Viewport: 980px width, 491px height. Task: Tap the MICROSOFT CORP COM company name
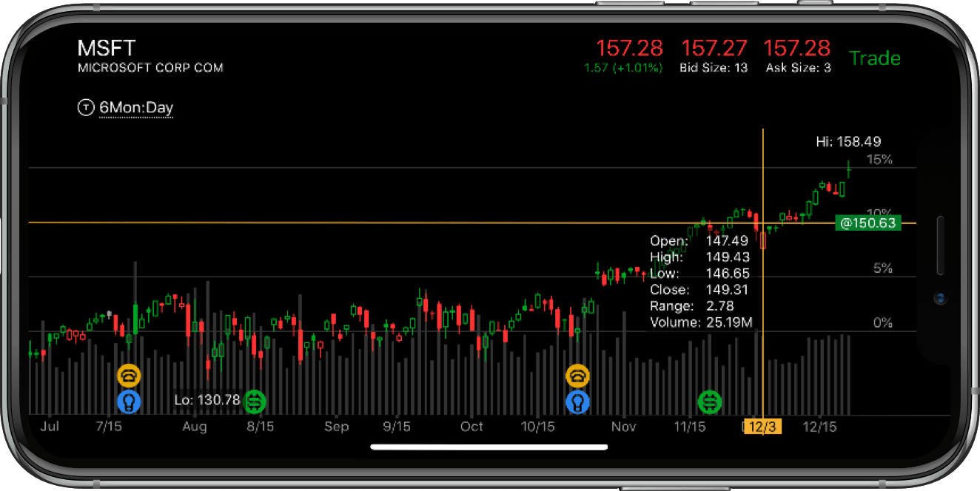[x=150, y=68]
